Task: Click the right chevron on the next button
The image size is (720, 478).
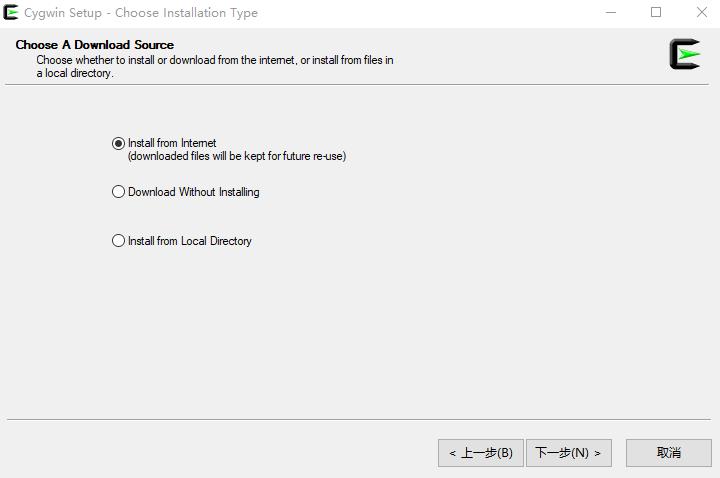Action: point(597,454)
